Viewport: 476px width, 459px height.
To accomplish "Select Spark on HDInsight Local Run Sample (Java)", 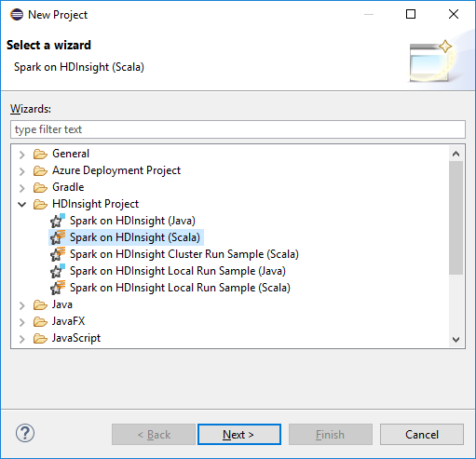I will (178, 271).
